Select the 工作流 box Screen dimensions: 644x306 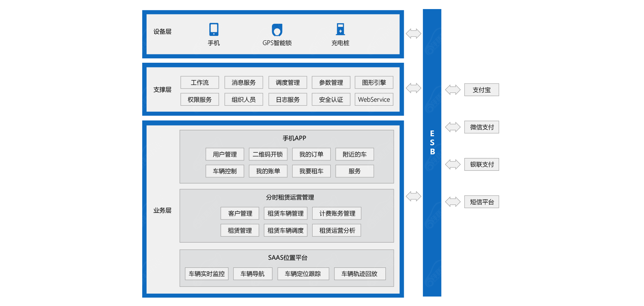pos(200,83)
